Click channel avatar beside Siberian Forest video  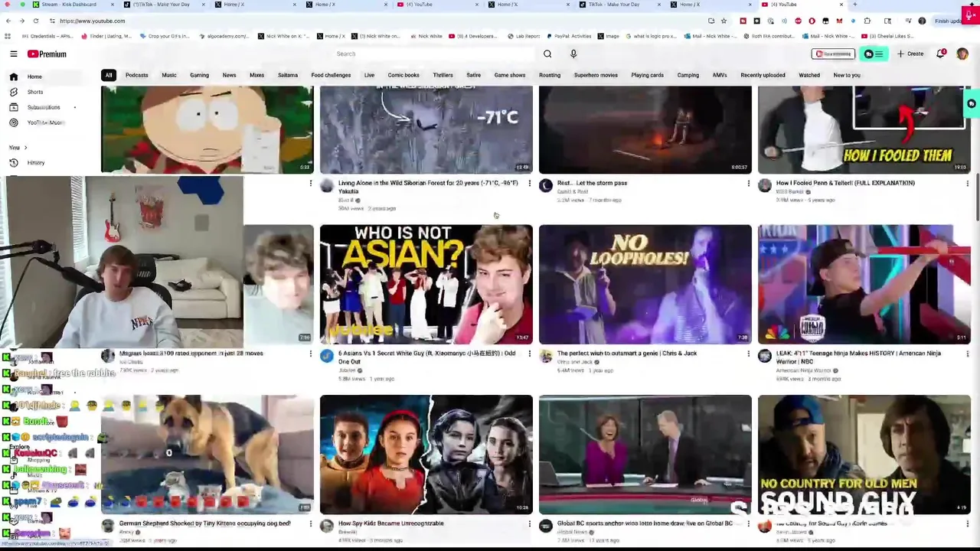tap(327, 186)
